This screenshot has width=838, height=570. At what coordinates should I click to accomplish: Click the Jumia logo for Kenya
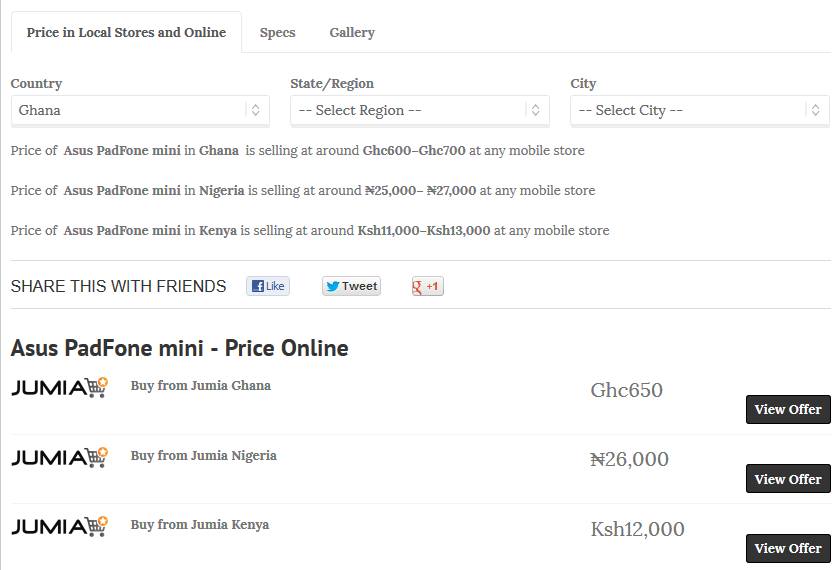point(60,526)
